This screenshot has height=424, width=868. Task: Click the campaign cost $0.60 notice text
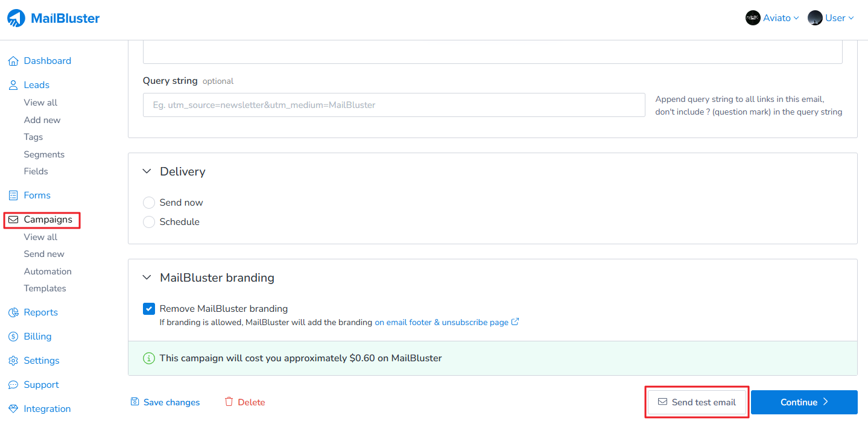(301, 358)
